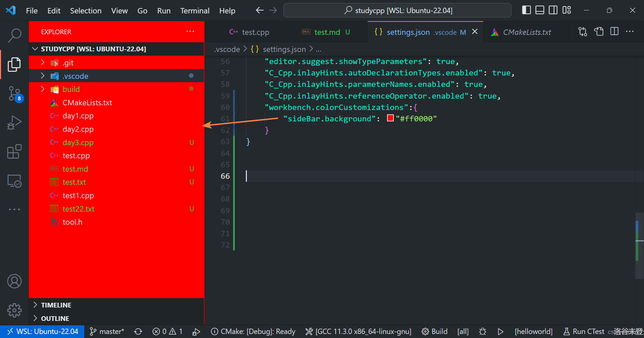The height and width of the screenshot is (338, 644).
Task: Toggle bottom panel layout icon
Action: [x=540, y=10]
